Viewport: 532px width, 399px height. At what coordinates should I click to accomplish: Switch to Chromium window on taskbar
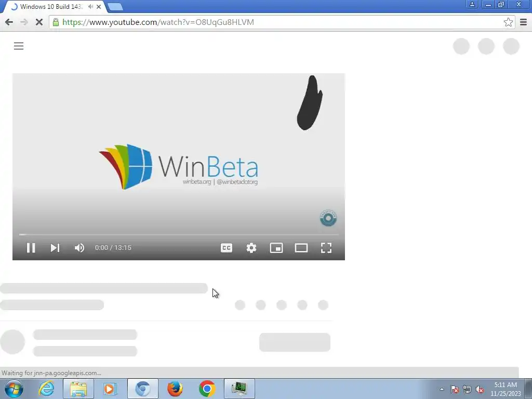click(x=143, y=389)
